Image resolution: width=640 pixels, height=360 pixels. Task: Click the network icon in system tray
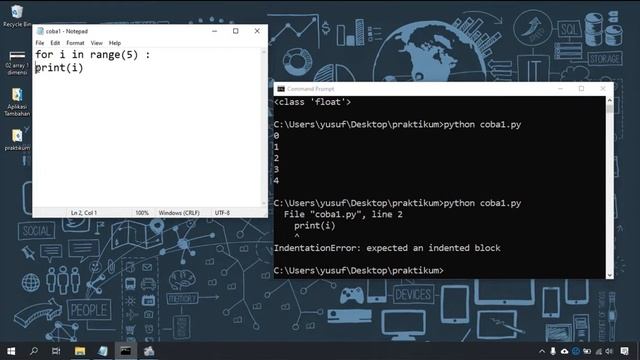[598, 351]
